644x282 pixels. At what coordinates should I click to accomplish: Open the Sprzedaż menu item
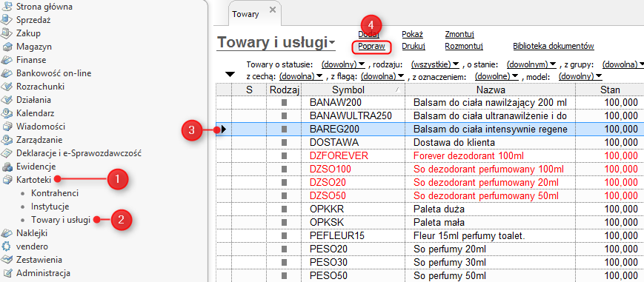(33, 19)
